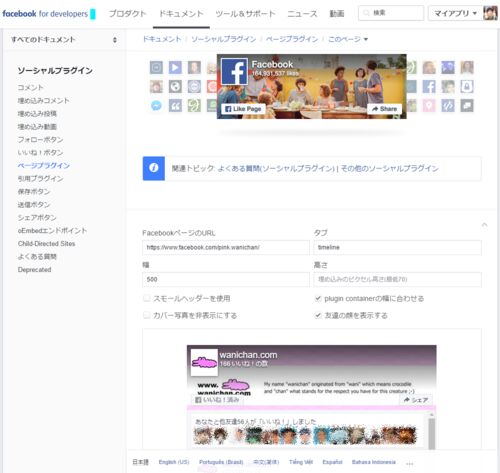Open 埋め込み動画 in the sidebar

coord(37,126)
